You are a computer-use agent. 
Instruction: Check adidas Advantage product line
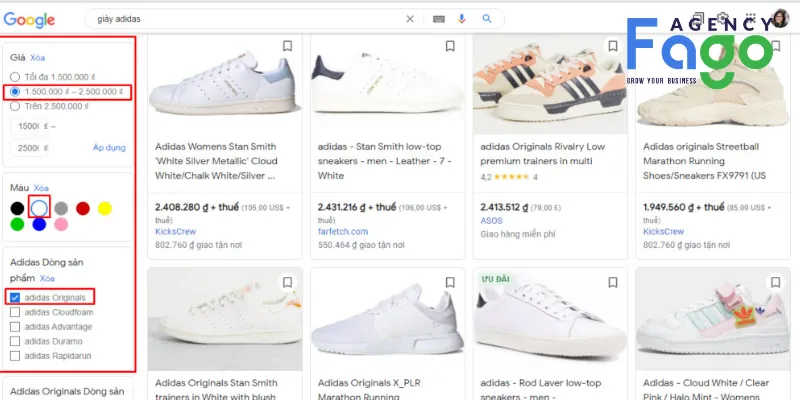pos(15,327)
